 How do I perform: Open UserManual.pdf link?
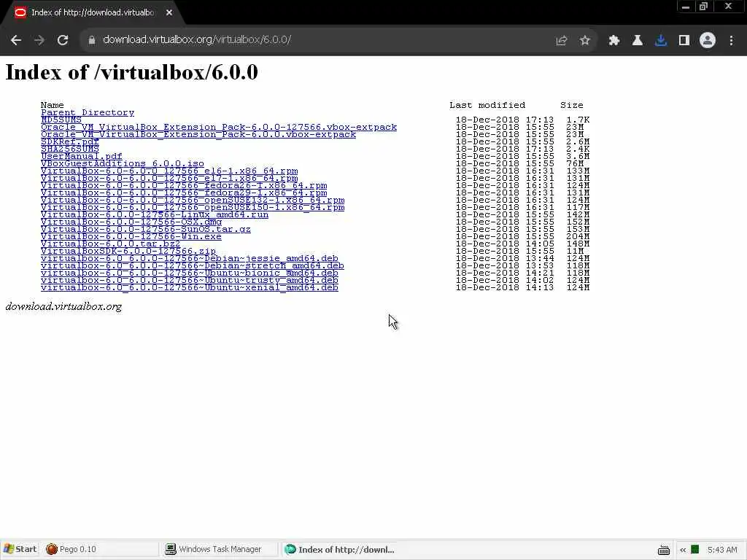pyautogui.click(x=82, y=156)
